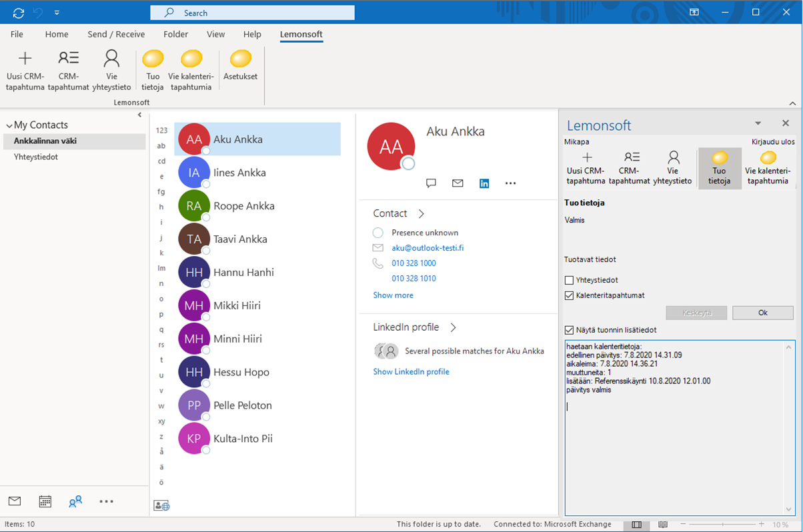
Task: Click Uusi CRM-tapahtuma ribbon icon
Action: pyautogui.click(x=25, y=69)
